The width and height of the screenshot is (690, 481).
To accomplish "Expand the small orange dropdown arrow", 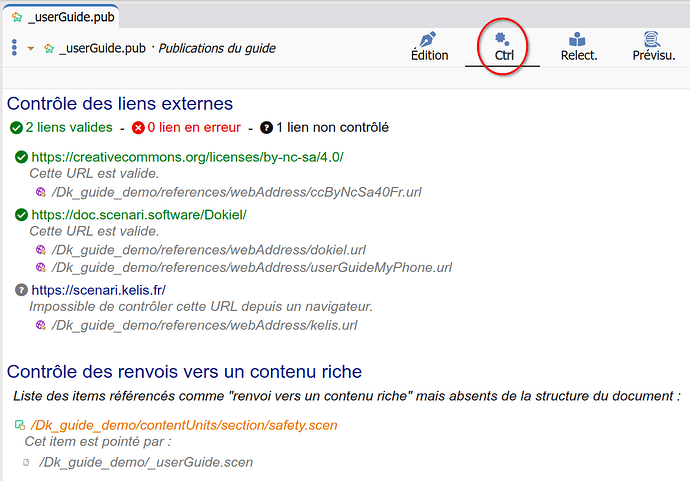I will coord(31,48).
